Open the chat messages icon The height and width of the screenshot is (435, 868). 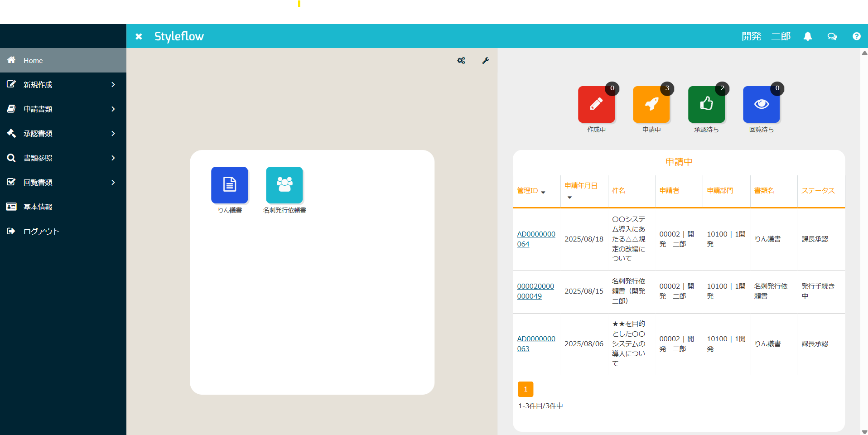click(x=832, y=36)
